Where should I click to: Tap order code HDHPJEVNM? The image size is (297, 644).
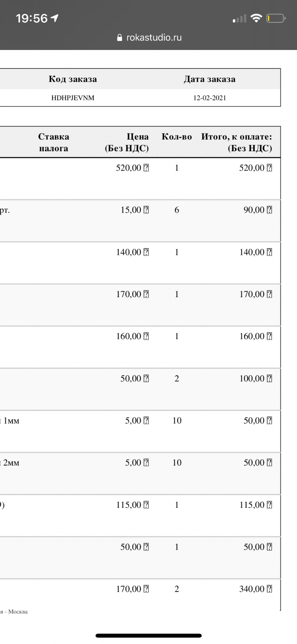pos(73,98)
